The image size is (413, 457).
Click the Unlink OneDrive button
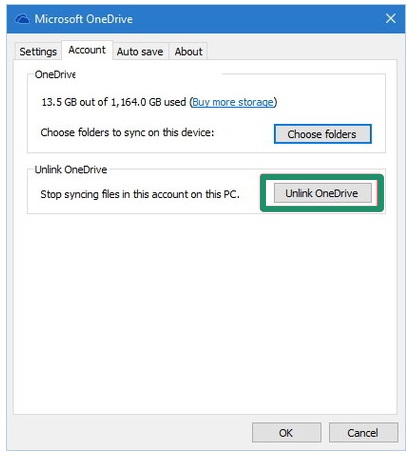[322, 193]
